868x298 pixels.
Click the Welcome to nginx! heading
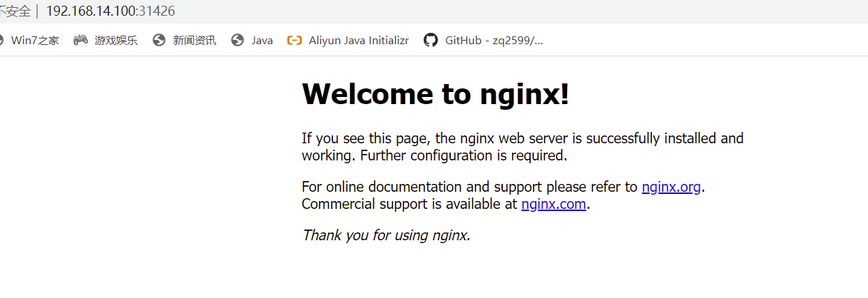(x=436, y=94)
